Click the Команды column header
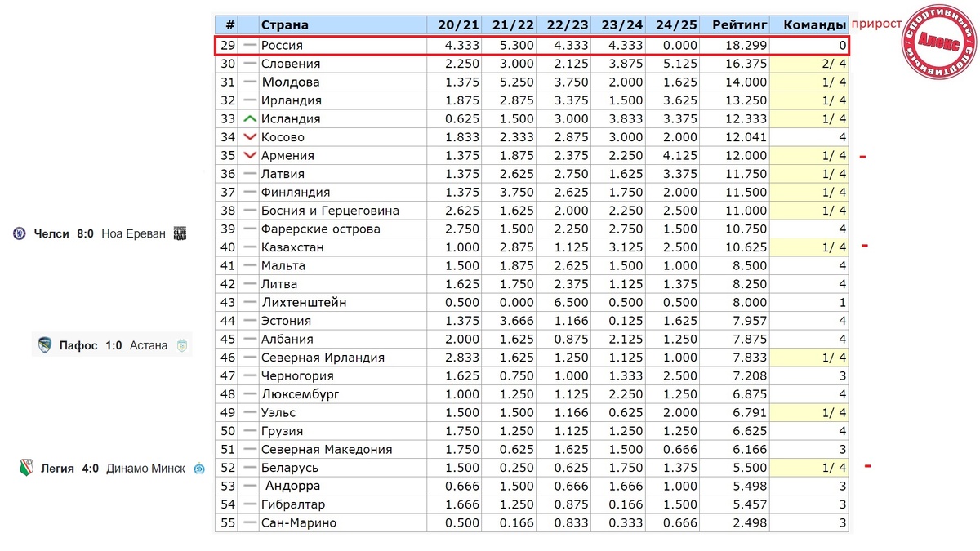The width and height of the screenshot is (980, 551). 809,25
